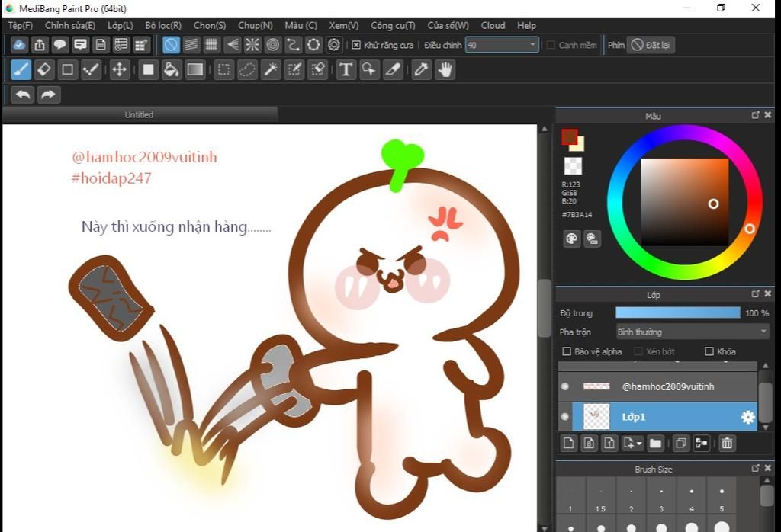Select the Brush tool
This screenshot has height=532, width=781.
pos(21,69)
